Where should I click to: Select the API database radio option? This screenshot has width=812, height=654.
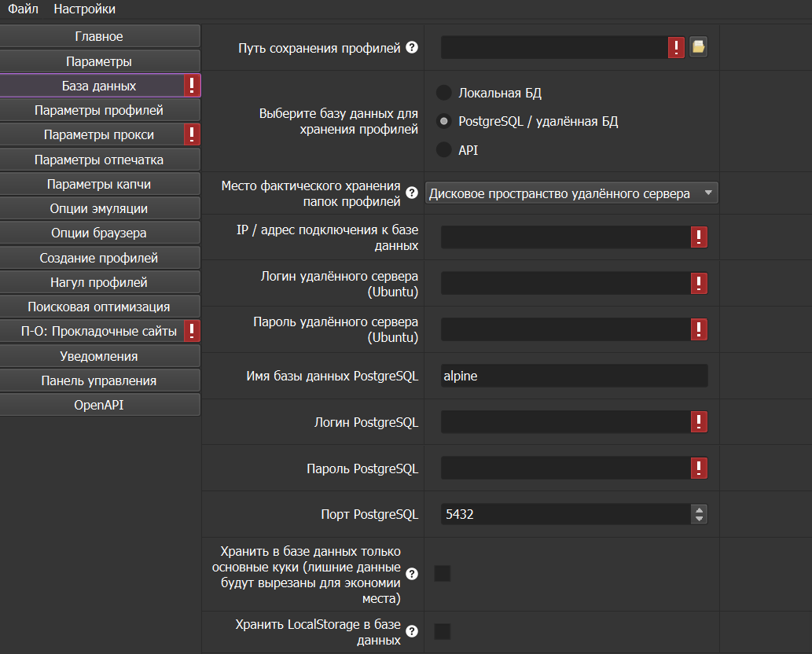444,149
